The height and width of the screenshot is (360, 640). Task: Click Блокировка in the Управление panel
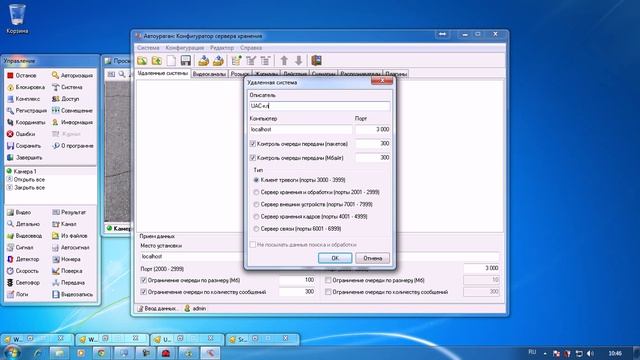[x=26, y=87]
